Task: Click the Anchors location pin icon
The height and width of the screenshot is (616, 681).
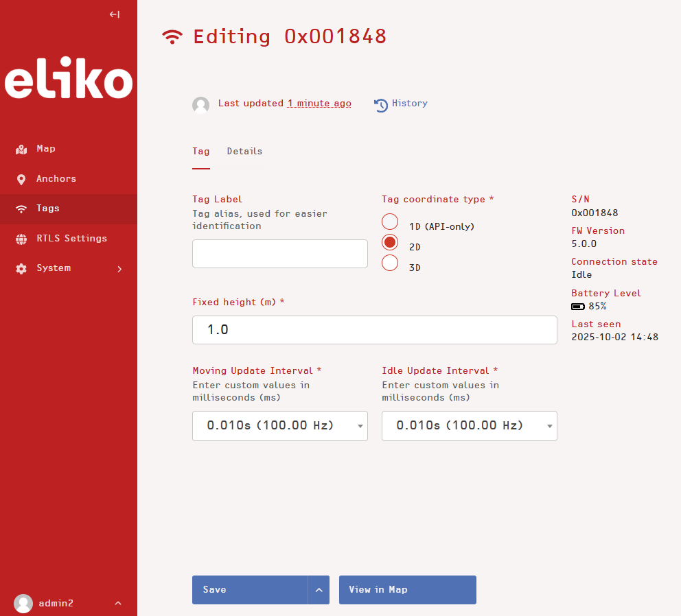Action: (x=21, y=179)
